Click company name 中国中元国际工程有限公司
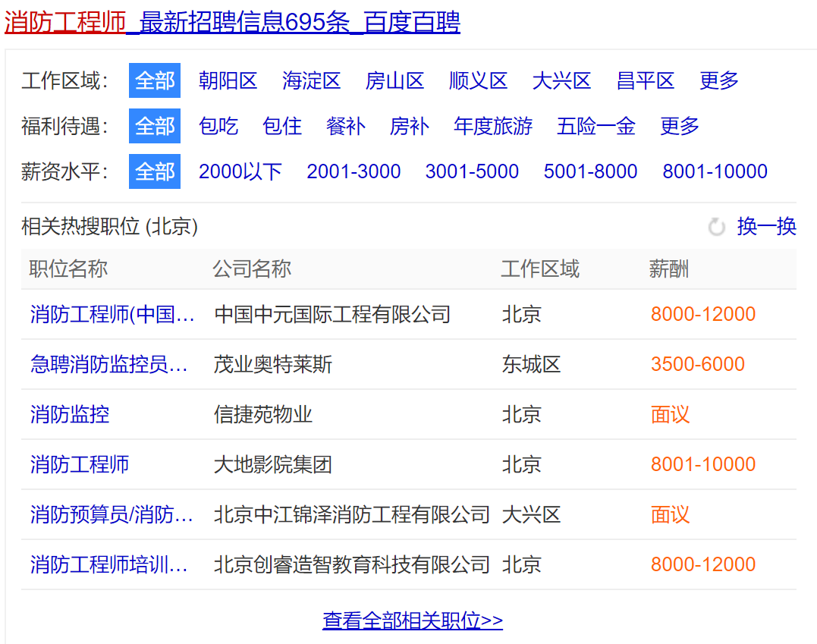 tap(332, 314)
